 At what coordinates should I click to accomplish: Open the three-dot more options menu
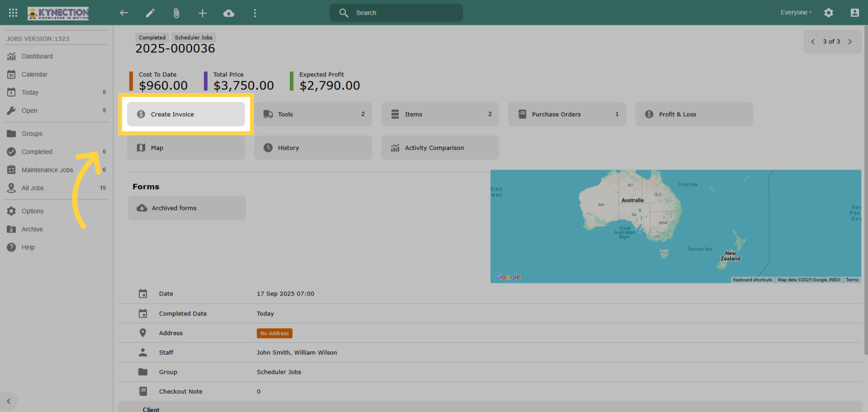coord(255,13)
